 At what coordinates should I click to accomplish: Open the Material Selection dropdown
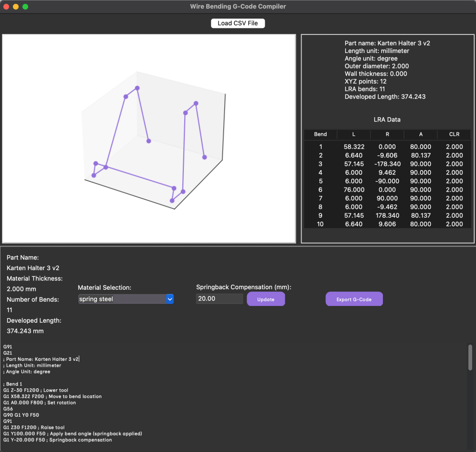(x=126, y=299)
